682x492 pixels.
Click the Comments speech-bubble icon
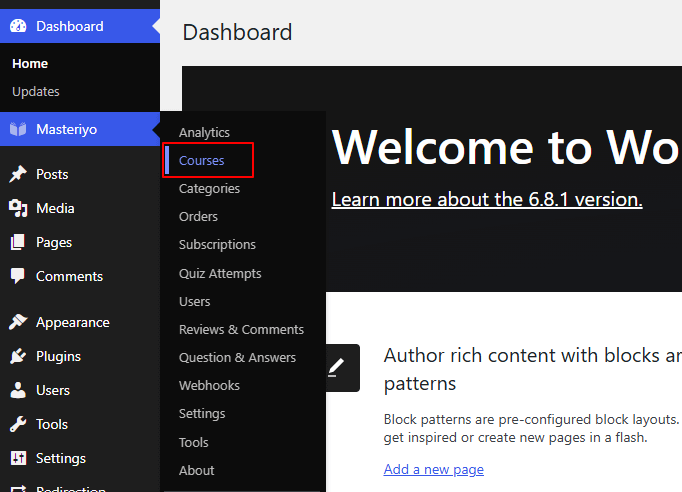tap(18, 276)
